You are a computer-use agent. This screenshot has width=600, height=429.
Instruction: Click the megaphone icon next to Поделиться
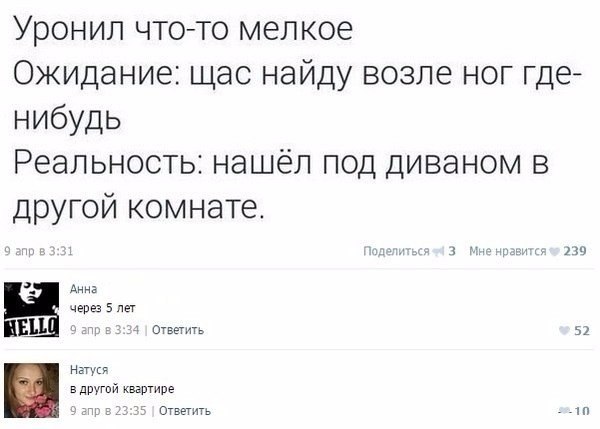click(437, 251)
